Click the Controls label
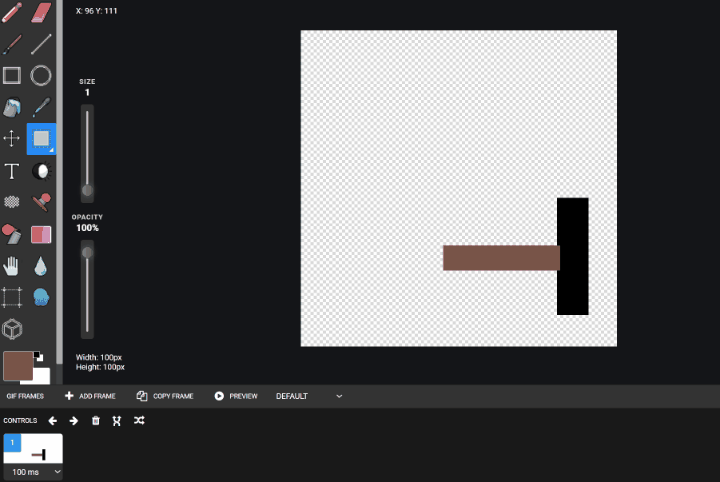This screenshot has height=482, width=720. (x=20, y=420)
